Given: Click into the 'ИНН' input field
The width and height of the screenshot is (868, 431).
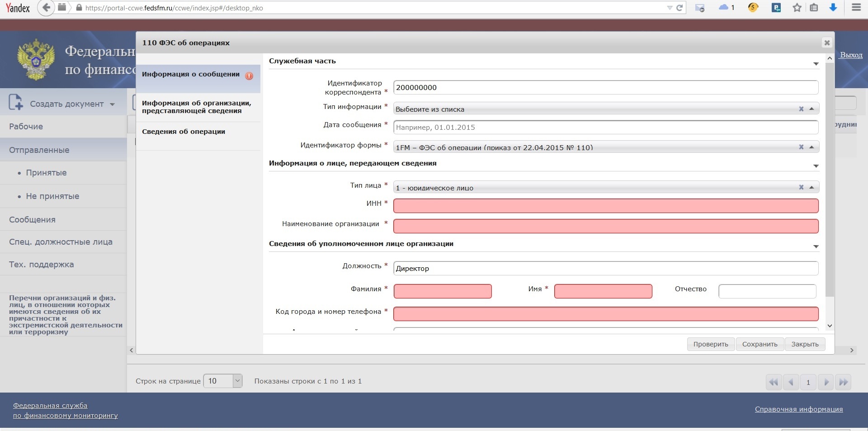Looking at the screenshot, I should tap(605, 206).
